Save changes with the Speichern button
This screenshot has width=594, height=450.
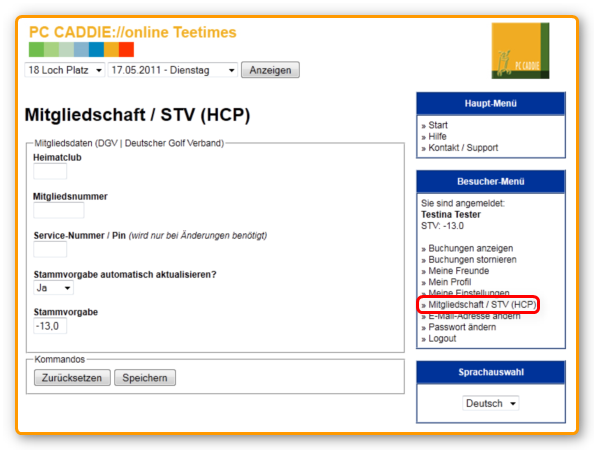point(145,378)
